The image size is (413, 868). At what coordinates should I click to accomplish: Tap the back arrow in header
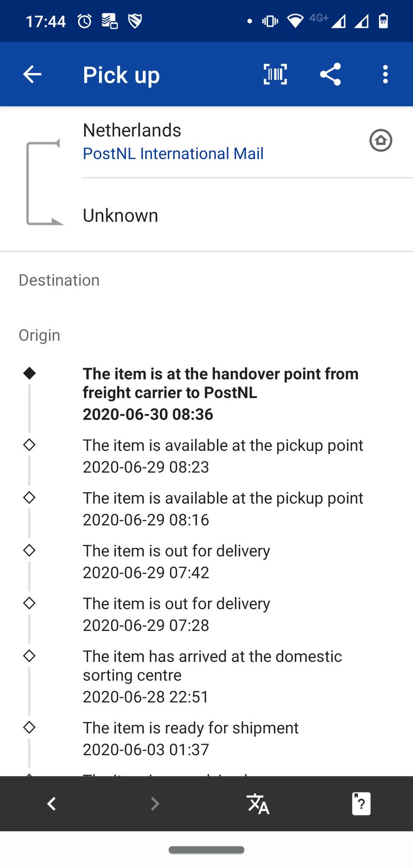(32, 74)
